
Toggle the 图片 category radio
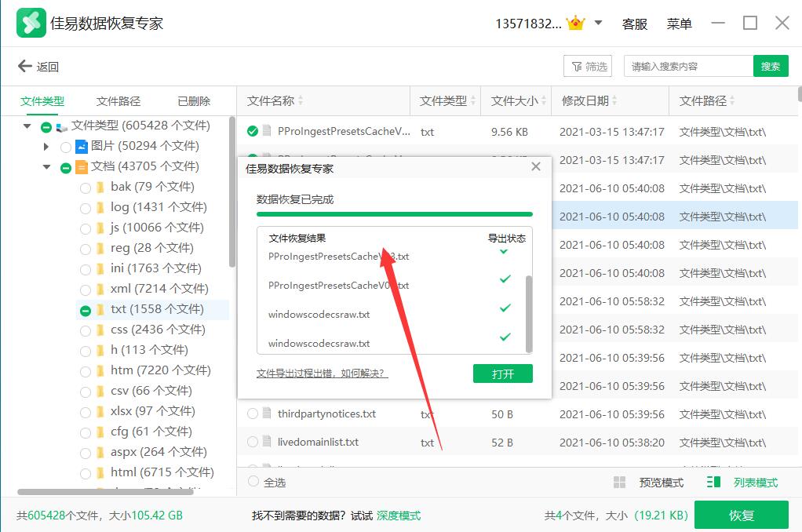(65, 148)
